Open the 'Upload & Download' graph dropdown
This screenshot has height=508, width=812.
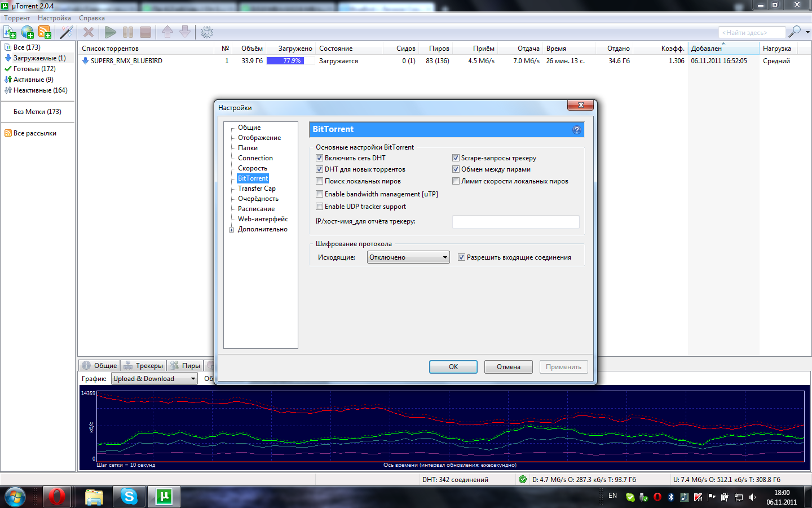pyautogui.click(x=155, y=379)
